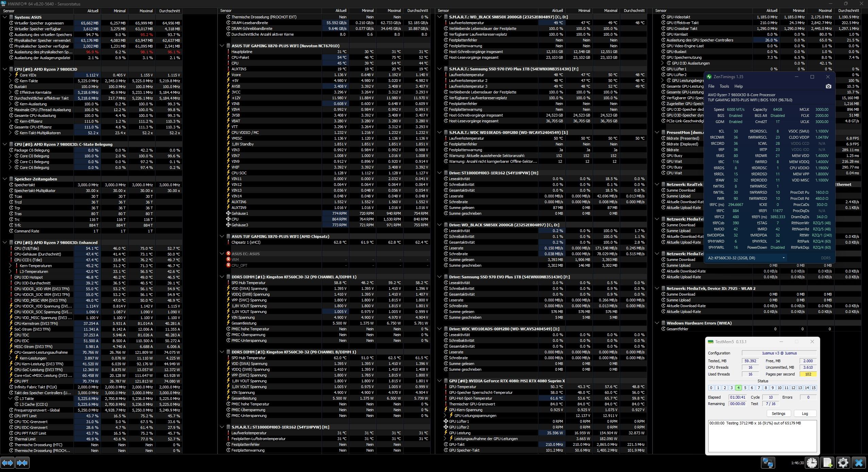Click the TestMem5 Log button
The image size is (868, 472).
pos(804,414)
